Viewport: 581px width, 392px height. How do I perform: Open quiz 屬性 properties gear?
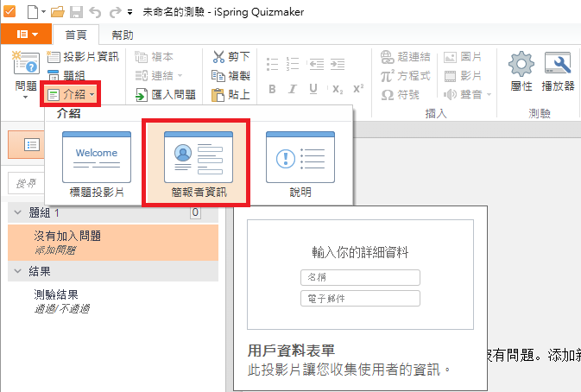pyautogui.click(x=521, y=71)
